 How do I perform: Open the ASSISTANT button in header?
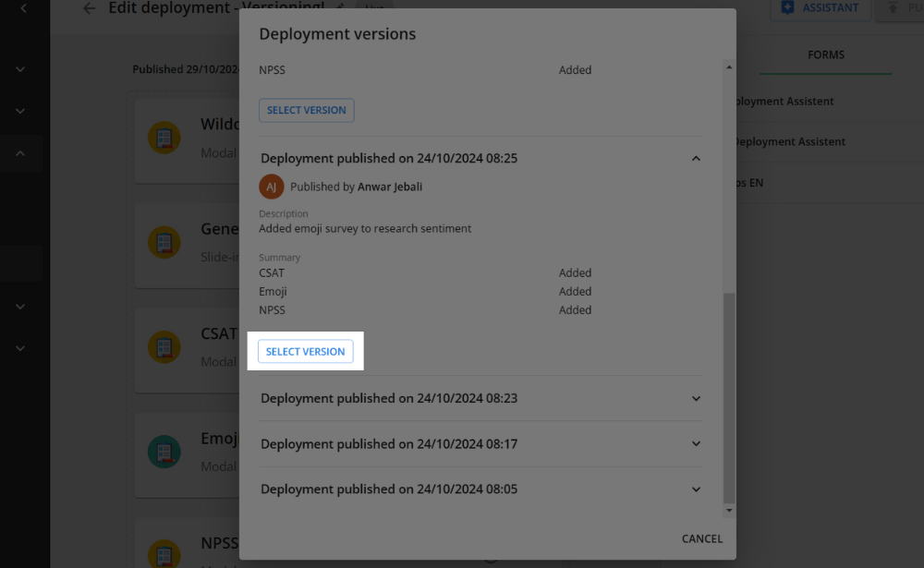pyautogui.click(x=820, y=8)
